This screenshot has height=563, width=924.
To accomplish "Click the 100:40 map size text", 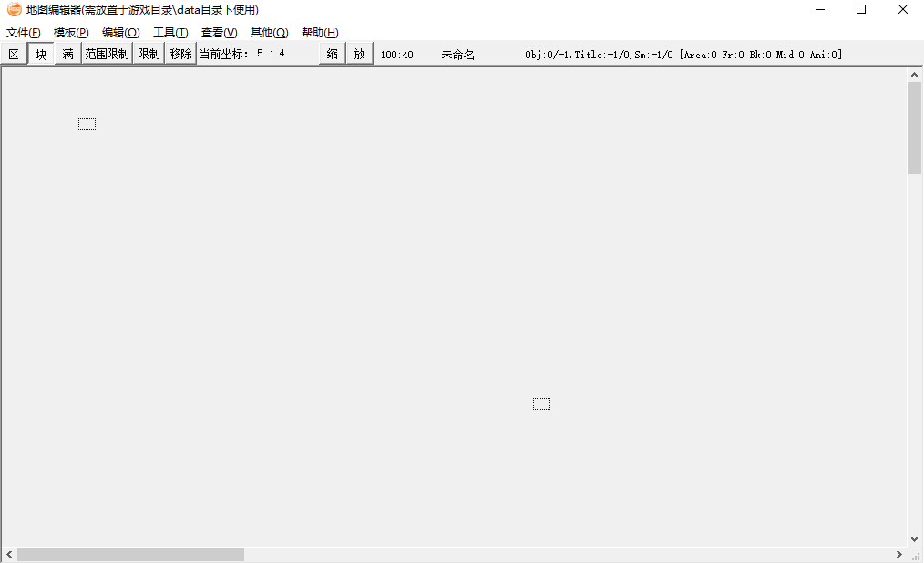I will click(x=396, y=55).
